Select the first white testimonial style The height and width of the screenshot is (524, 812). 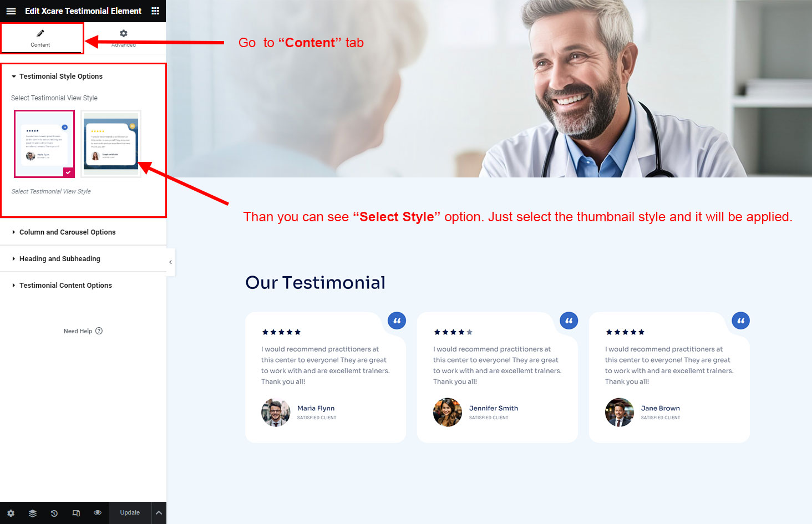pos(44,144)
